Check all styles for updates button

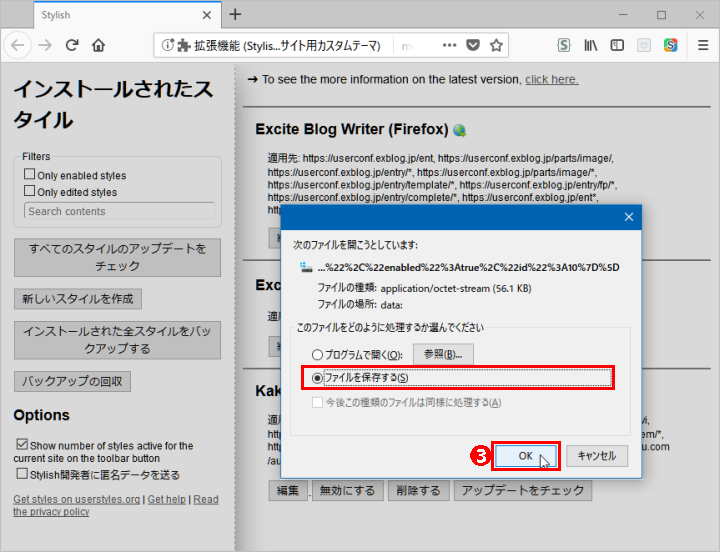point(117,257)
